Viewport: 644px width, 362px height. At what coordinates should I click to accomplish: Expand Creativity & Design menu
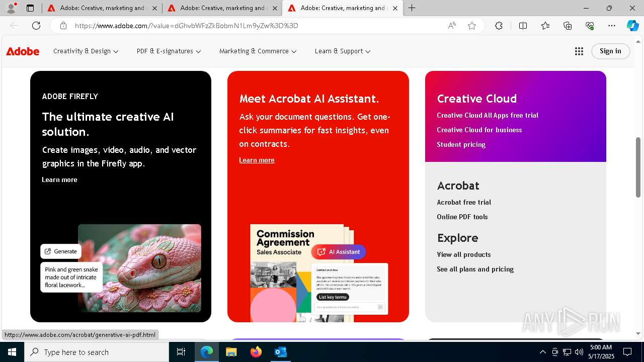coord(86,51)
